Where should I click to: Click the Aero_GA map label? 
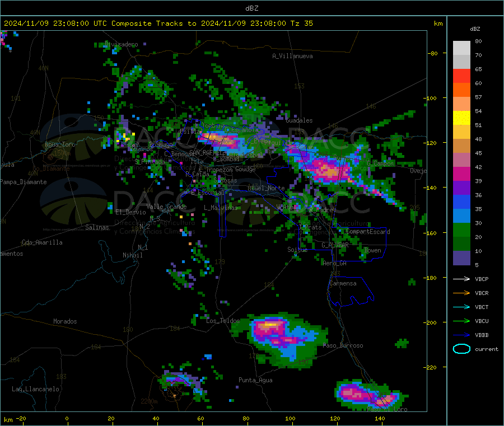pos(335,263)
